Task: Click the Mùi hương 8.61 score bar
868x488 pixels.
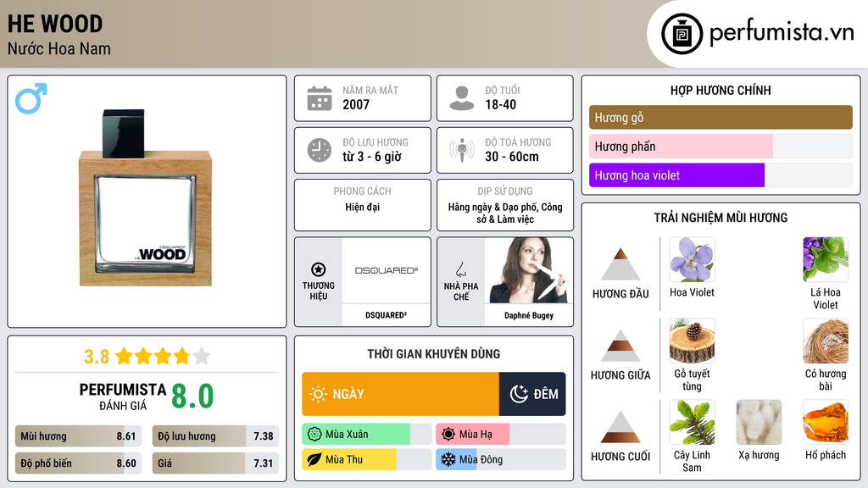Action: (78, 436)
